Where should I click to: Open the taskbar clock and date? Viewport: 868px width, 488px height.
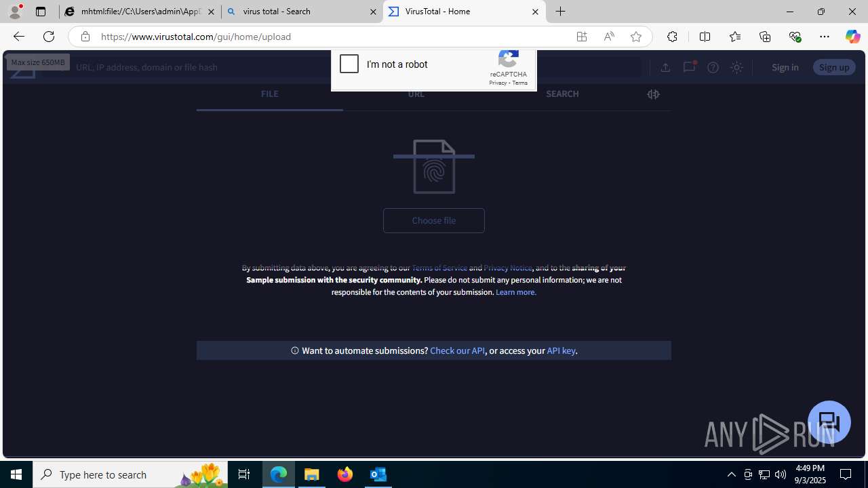click(x=810, y=474)
